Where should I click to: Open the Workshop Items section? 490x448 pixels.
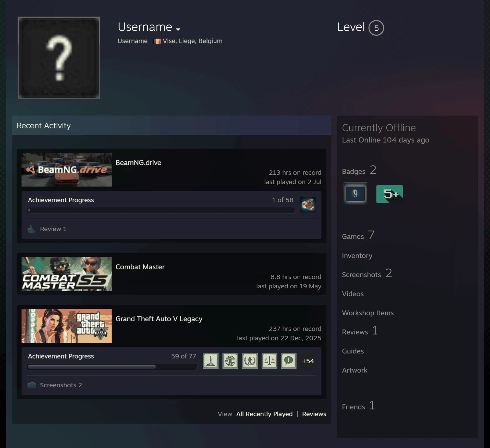368,313
